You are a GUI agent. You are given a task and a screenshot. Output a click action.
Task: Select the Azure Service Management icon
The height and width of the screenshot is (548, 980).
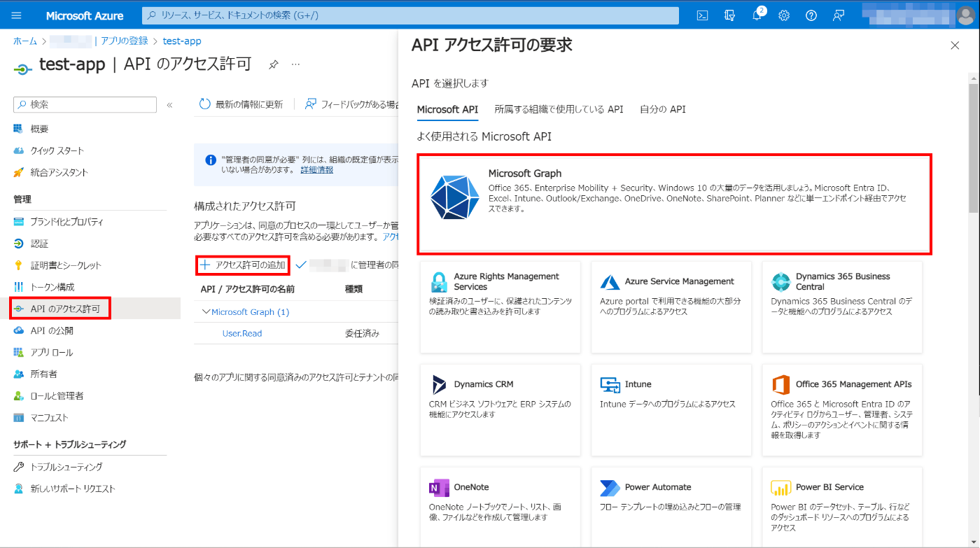[610, 282]
